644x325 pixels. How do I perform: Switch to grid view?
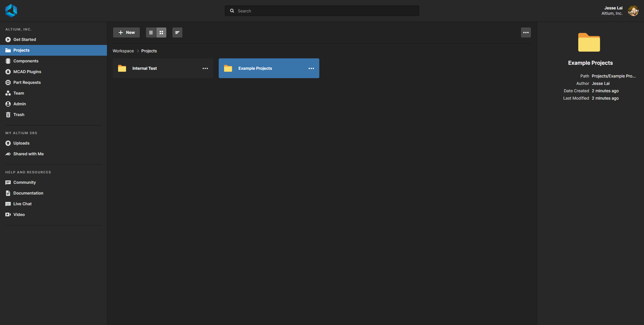point(161,33)
